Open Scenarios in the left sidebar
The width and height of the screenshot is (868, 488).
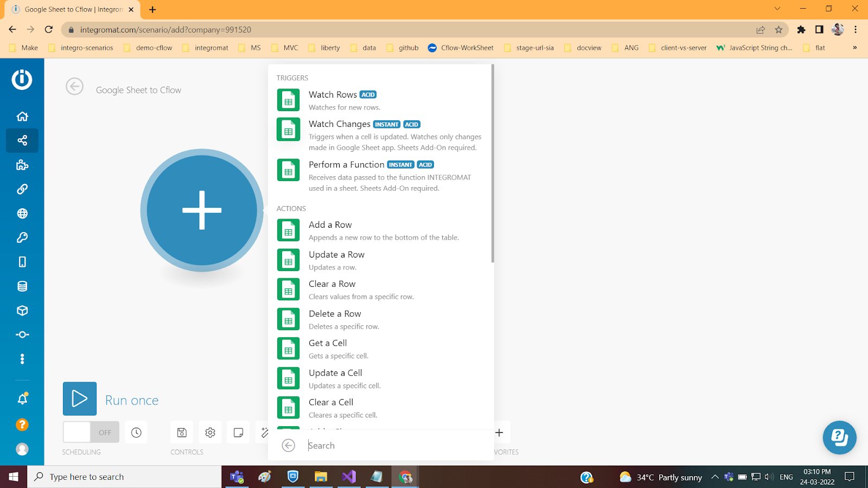click(22, 140)
